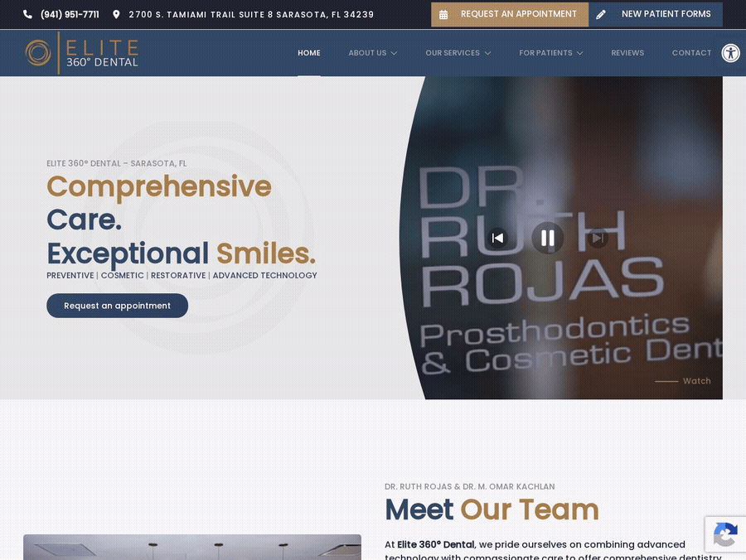Screen dimensions: 746x560
Task: Skip to previous video slide
Action: click(x=497, y=239)
